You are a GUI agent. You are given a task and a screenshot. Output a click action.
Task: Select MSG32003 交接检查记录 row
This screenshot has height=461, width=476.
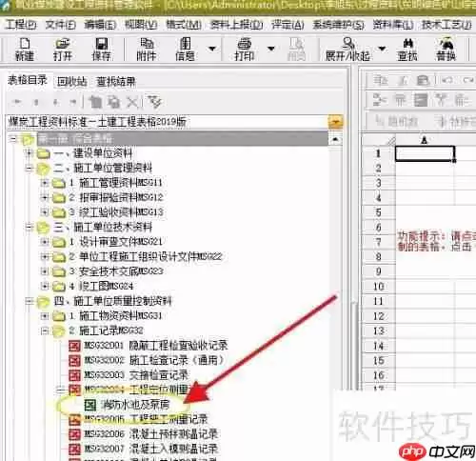coord(136,375)
